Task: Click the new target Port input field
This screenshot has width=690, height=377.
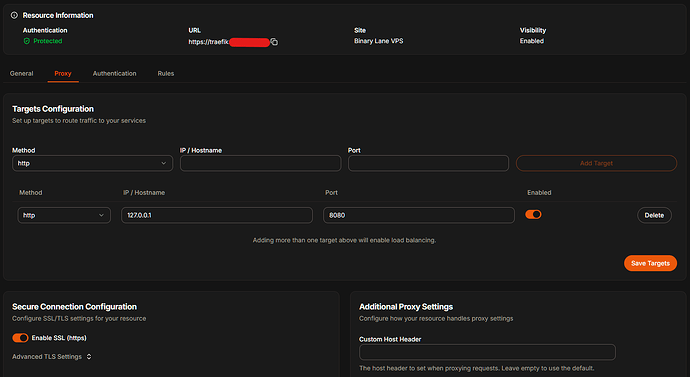Action: (428, 163)
